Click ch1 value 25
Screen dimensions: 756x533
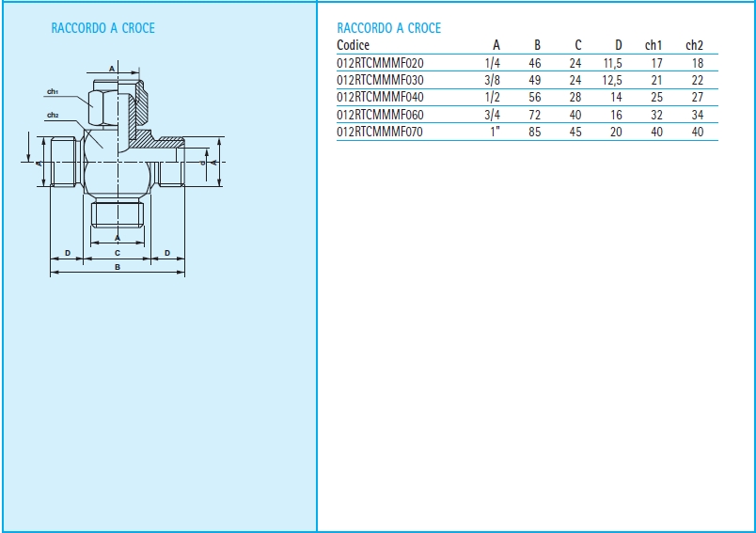point(656,98)
